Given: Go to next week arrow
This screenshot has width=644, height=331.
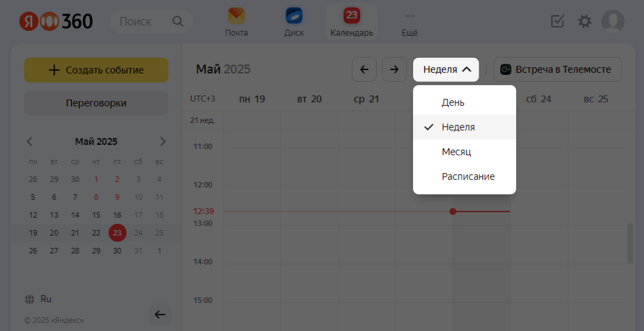Looking at the screenshot, I should [394, 69].
